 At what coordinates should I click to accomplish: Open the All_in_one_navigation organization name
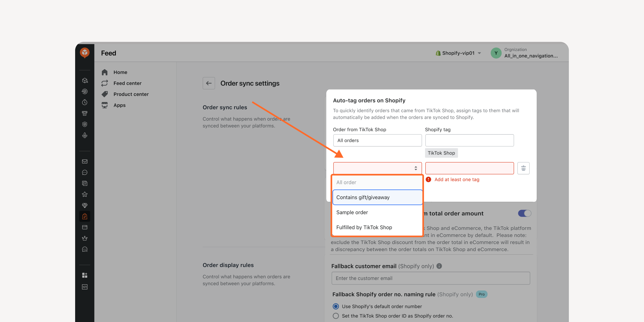531,56
